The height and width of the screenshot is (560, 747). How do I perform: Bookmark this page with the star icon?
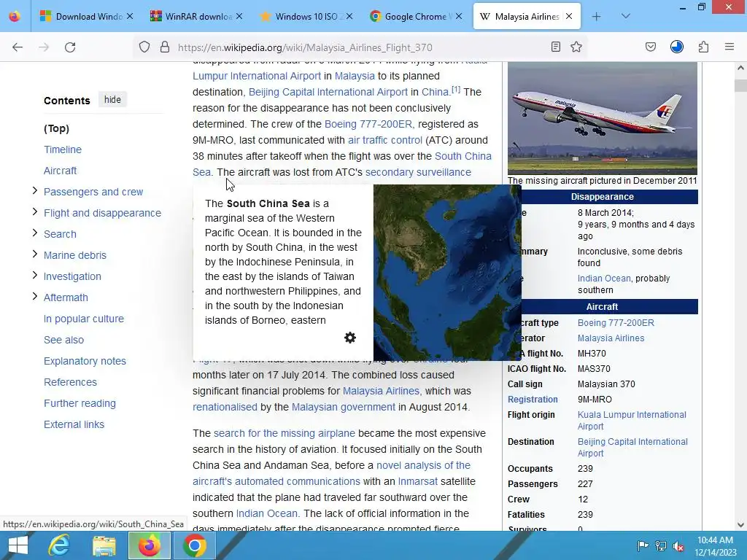pos(576,47)
